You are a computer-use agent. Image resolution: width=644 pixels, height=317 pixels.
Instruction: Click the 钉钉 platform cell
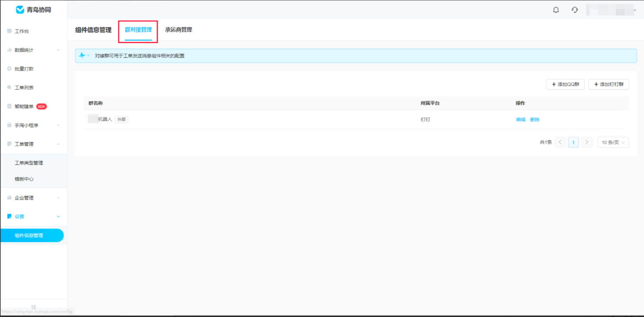[425, 120]
